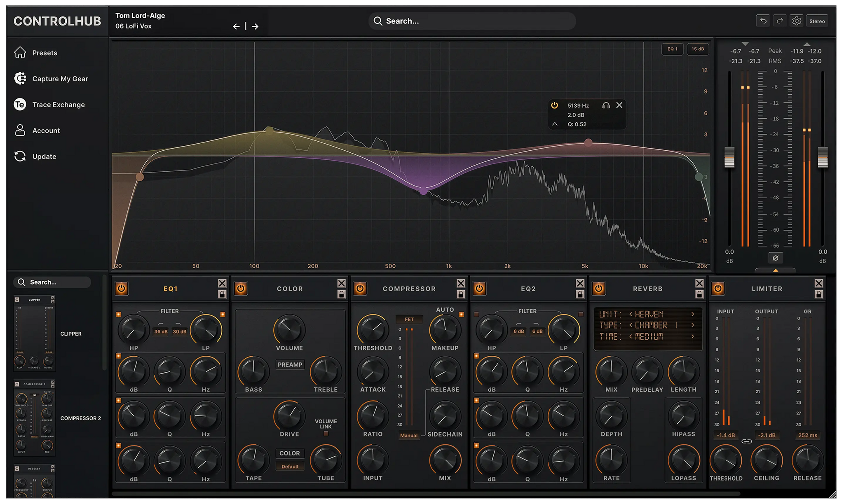Image resolution: width=844 pixels, height=504 pixels.
Task: Toggle the PREAMP button in COLOR
Action: coord(290,364)
